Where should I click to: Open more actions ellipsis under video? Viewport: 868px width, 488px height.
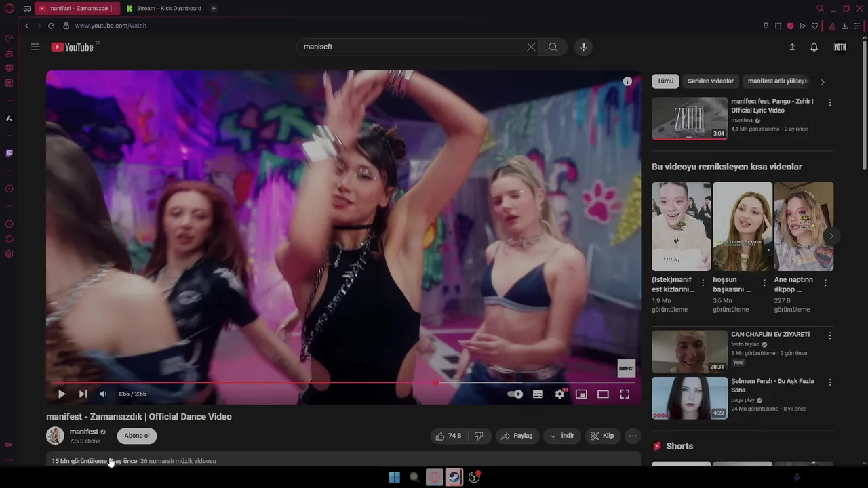pos(633,436)
